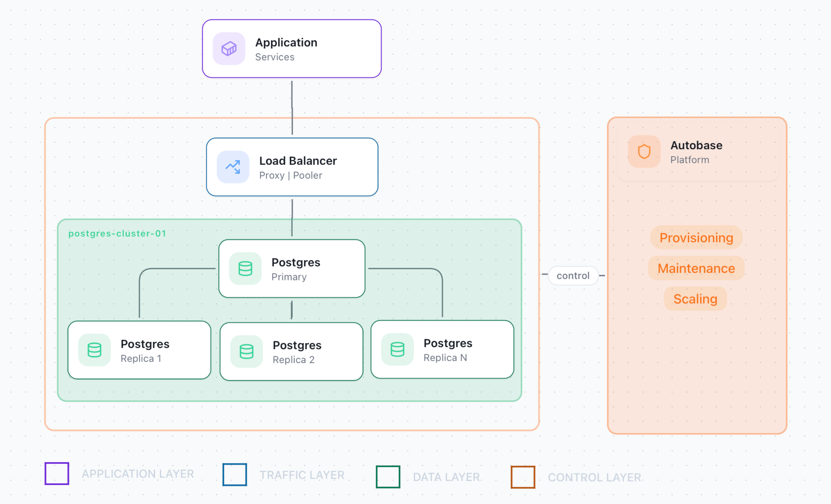Screen dimensions: 831x504
Task: Click the Platform subtitle under Autobase
Action: coord(690,160)
